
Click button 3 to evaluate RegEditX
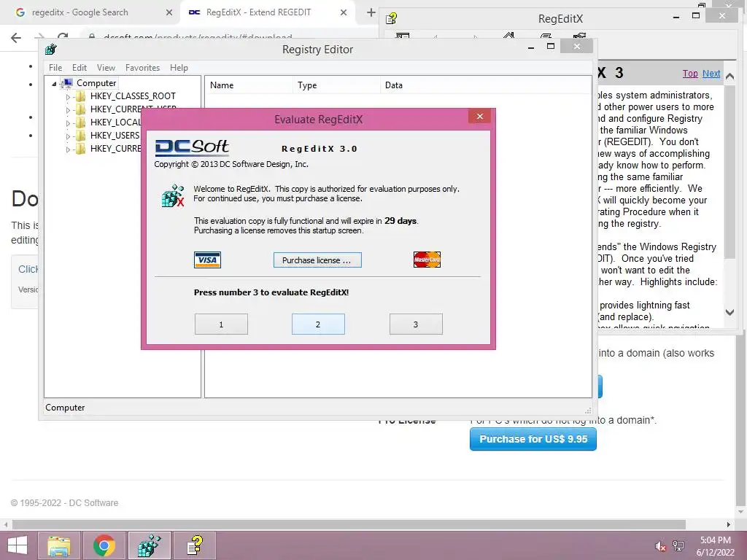coord(415,324)
